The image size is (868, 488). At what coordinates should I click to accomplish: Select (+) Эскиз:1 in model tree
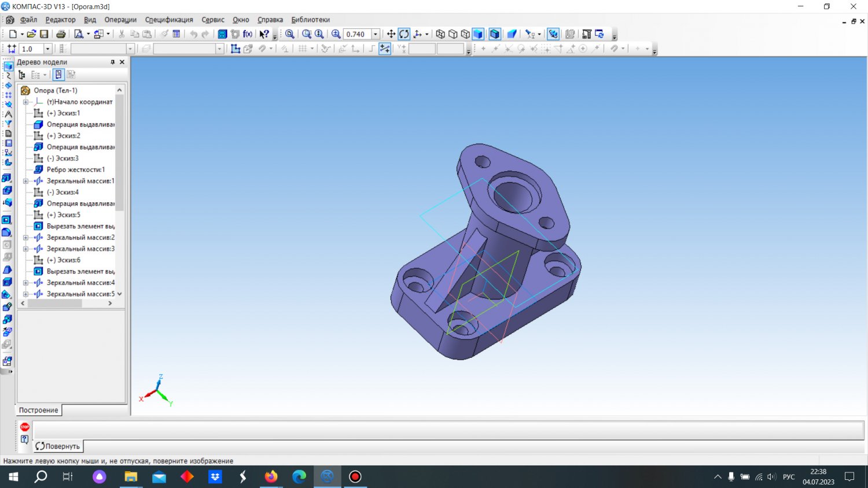[63, 113]
